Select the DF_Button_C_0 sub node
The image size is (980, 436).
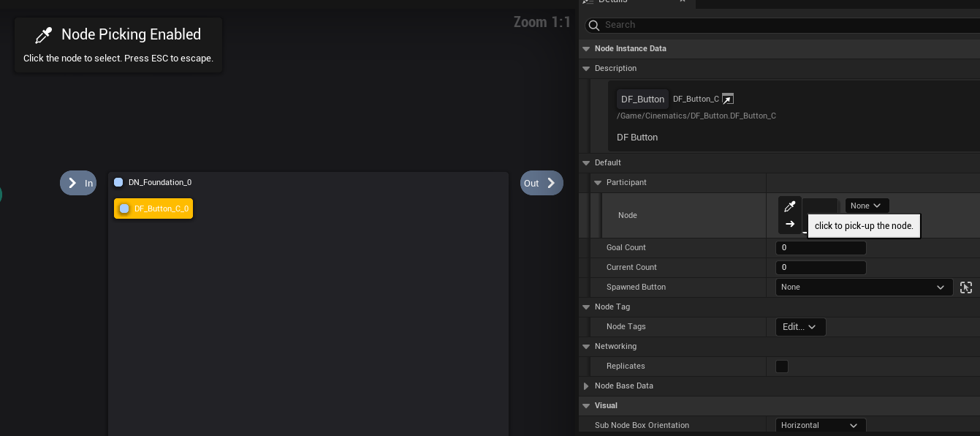153,208
